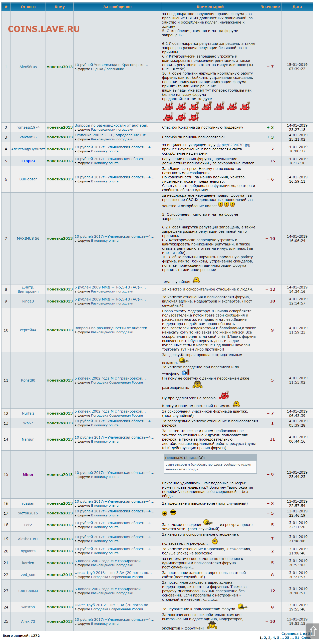The image size is (319, 644).
Task: Open MAXIMUS 56 user profile
Action: tap(28, 238)
